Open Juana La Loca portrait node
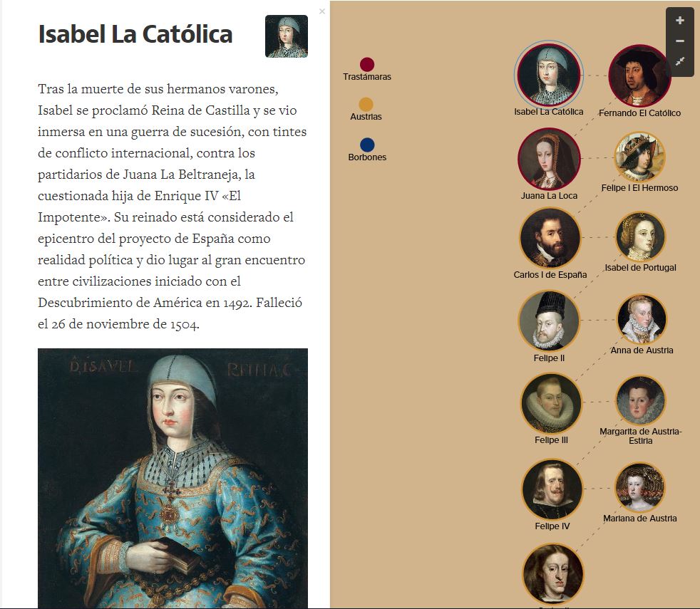 549,159
